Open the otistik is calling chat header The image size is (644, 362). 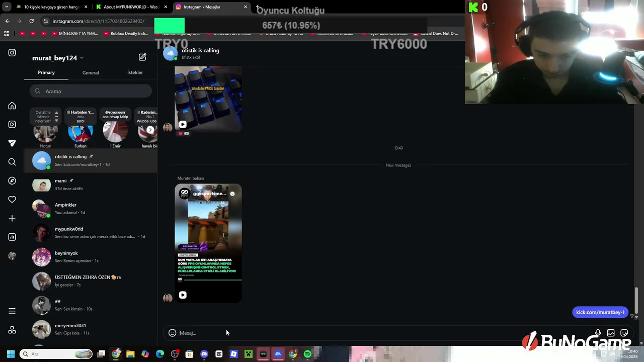tap(200, 51)
